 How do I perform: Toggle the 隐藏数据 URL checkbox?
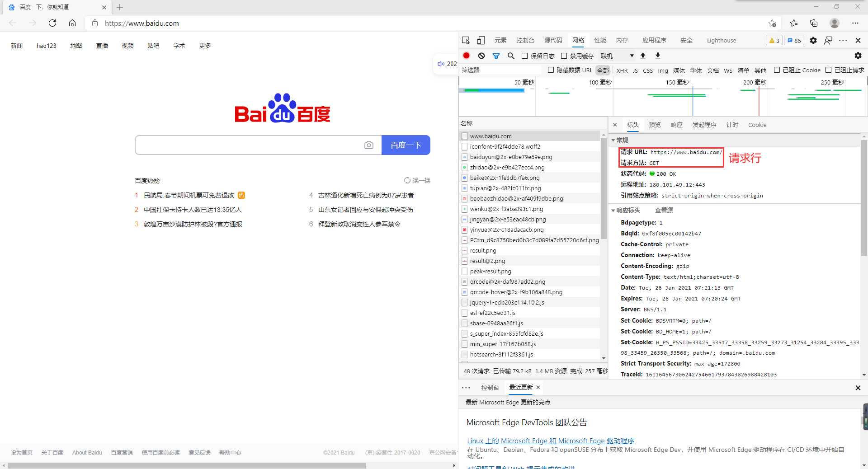click(x=551, y=70)
